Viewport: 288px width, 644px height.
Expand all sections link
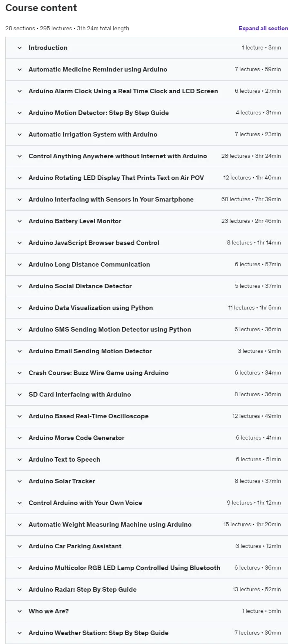click(263, 28)
